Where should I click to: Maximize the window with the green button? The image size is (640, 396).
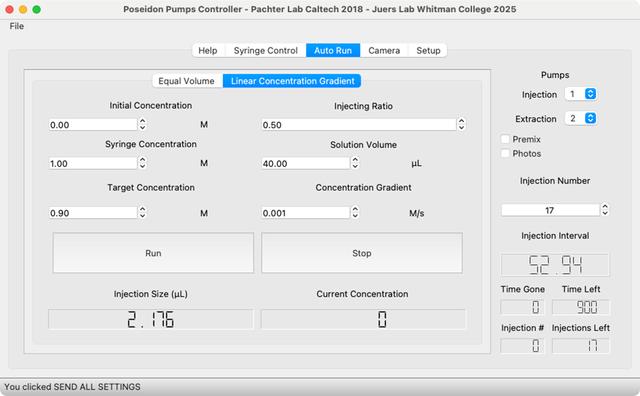tap(36, 9)
